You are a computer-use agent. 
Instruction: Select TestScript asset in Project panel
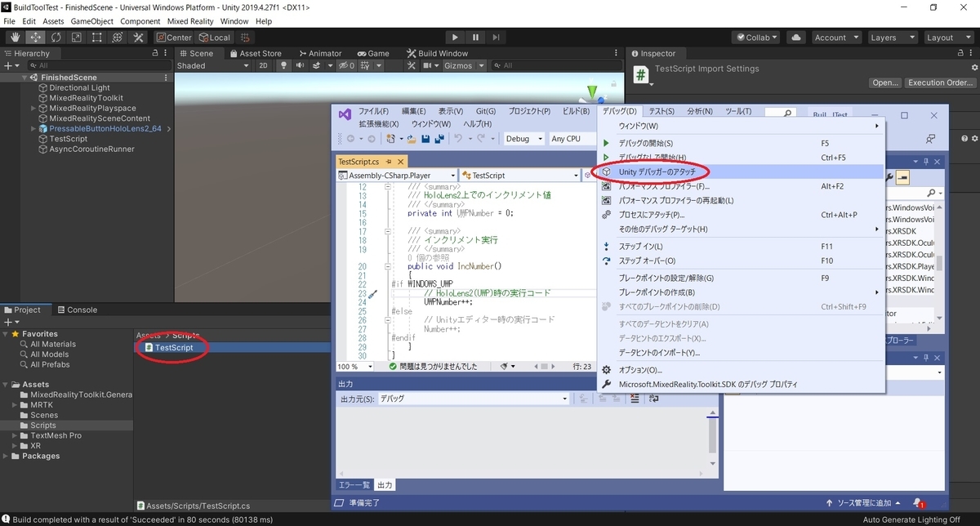[x=173, y=348]
